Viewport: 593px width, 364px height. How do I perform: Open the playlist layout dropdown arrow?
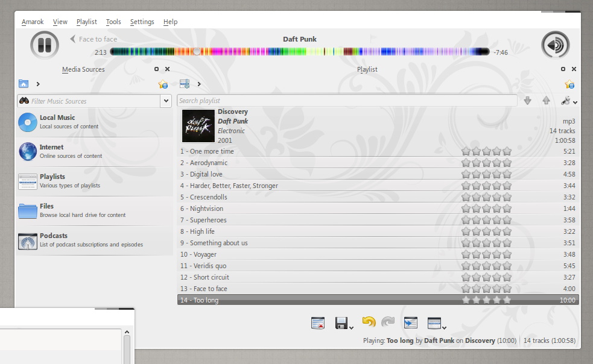[445, 328]
